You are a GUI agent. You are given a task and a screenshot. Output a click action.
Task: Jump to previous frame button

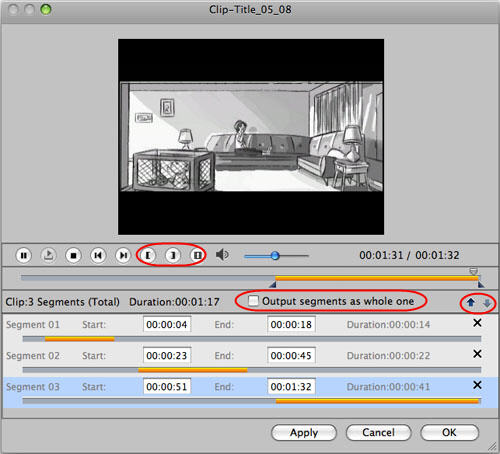[x=98, y=256]
